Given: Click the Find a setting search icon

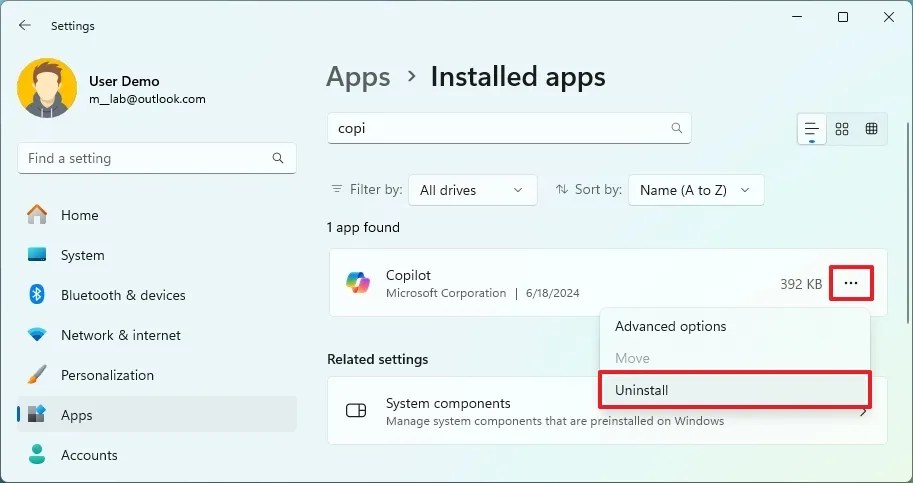Looking at the screenshot, I should [x=278, y=158].
